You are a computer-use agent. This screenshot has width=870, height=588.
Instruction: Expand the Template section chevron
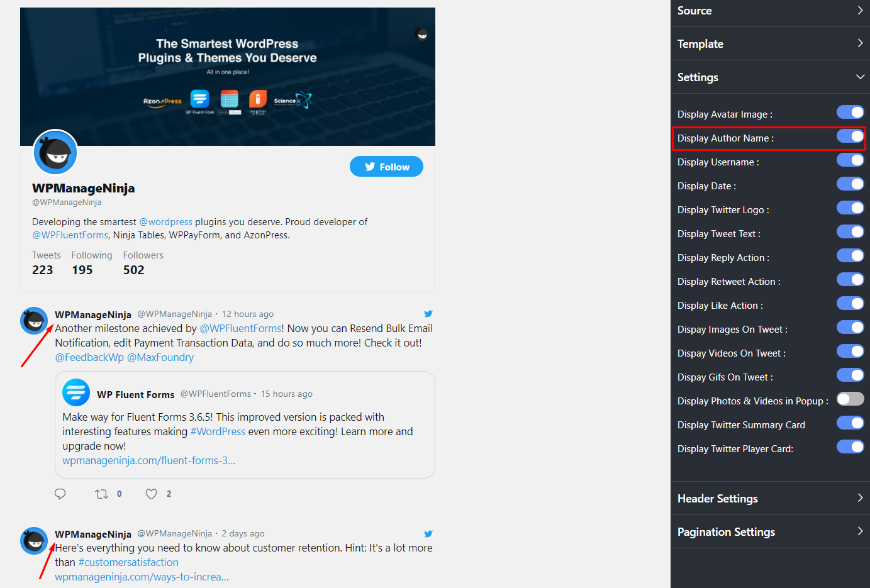tap(860, 43)
